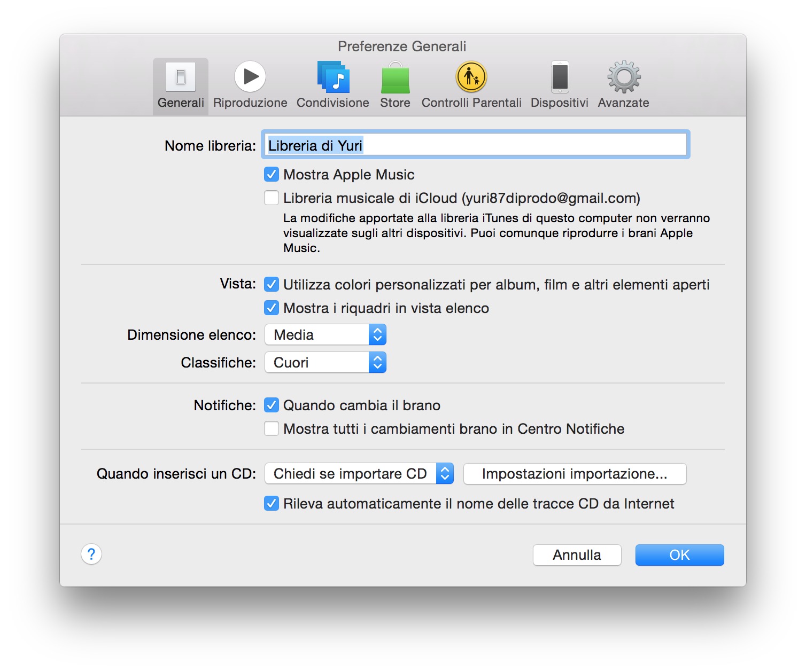Cancel with the Annulla button
The width and height of the screenshot is (806, 672).
[x=577, y=555]
